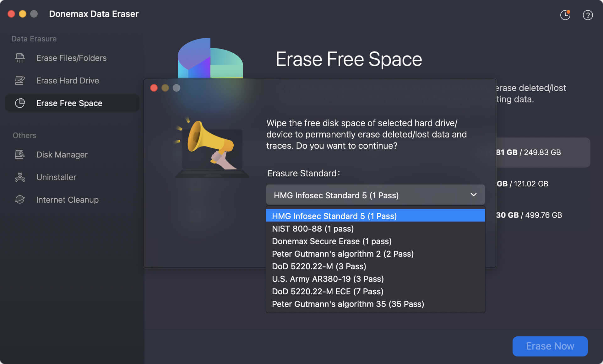The image size is (603, 364).
Task: Select Peter Gutmann's algorithm 35 (35 Pass)
Action: coord(348,304)
